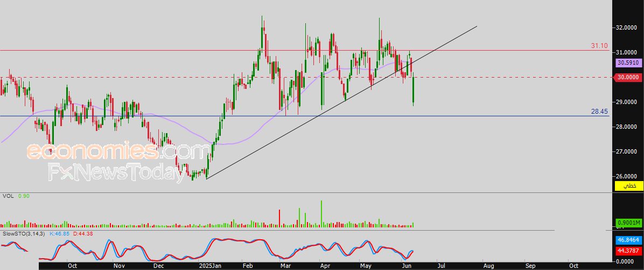
Task: Click the Sep time axis label
Action: (530, 266)
